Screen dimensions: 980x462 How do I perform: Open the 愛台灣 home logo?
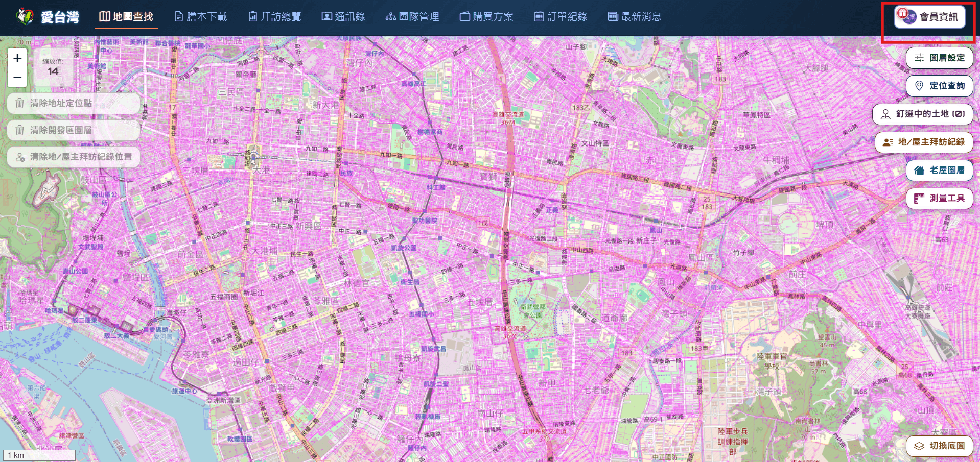(x=47, y=17)
